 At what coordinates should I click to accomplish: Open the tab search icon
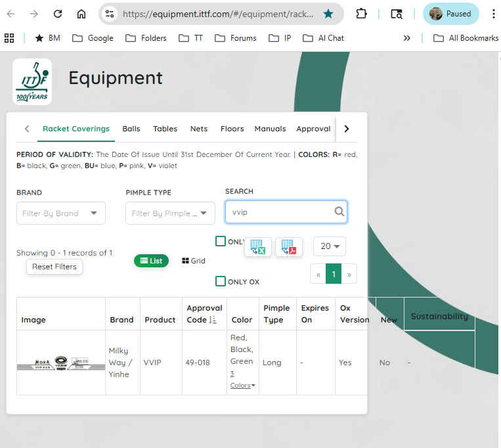tap(396, 14)
